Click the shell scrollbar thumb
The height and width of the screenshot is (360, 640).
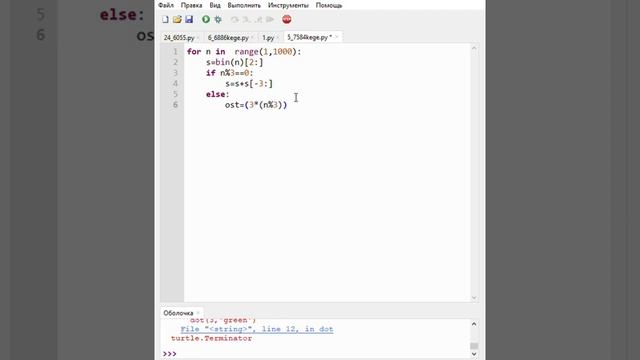click(474, 346)
